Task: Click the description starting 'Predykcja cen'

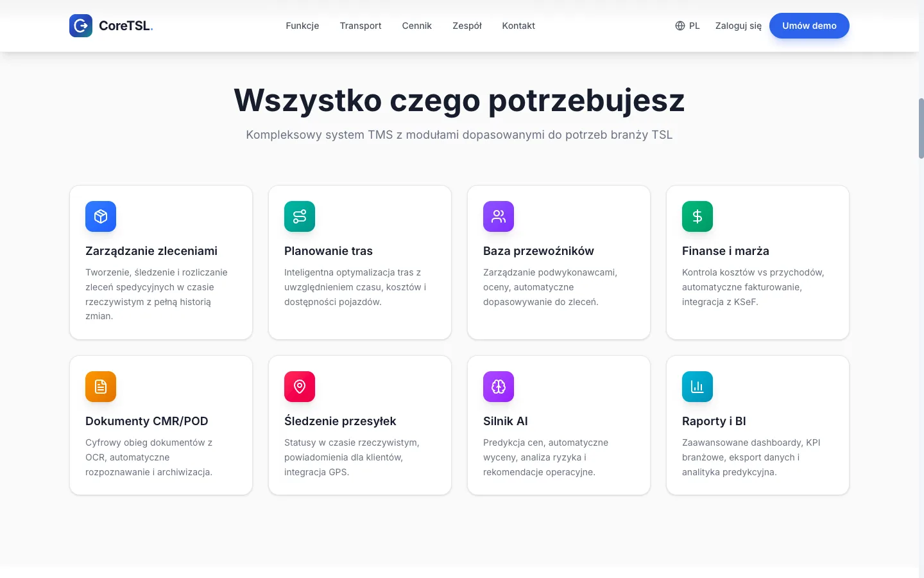Action: pyautogui.click(x=545, y=457)
